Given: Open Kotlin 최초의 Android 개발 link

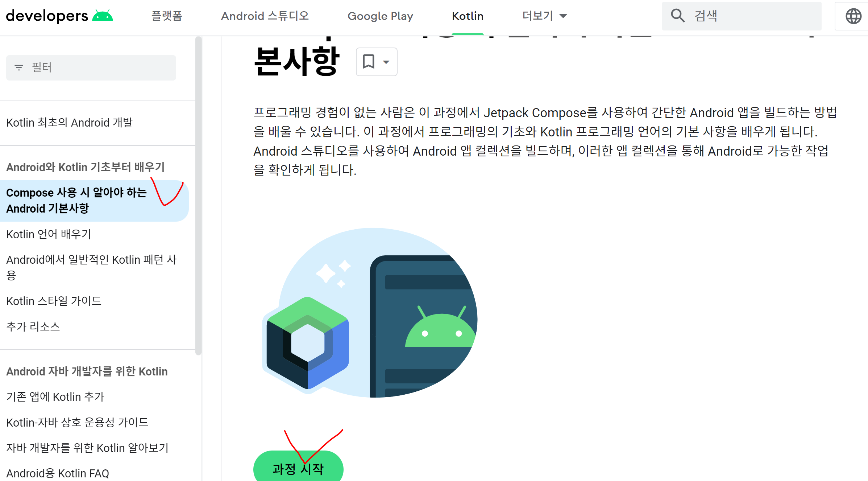Looking at the screenshot, I should click(x=70, y=123).
